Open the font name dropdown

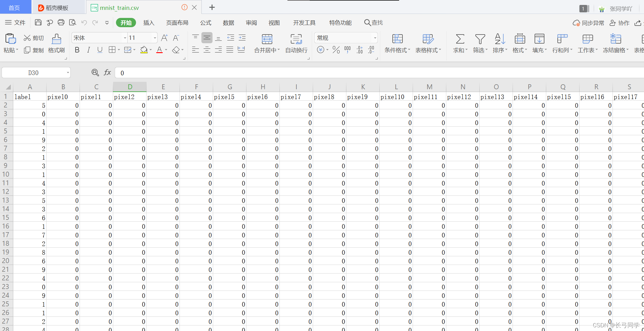click(125, 38)
